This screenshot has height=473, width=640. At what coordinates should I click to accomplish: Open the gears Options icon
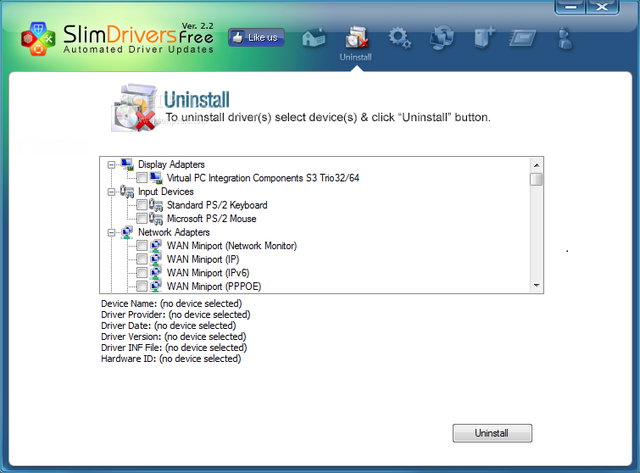pyautogui.click(x=400, y=38)
